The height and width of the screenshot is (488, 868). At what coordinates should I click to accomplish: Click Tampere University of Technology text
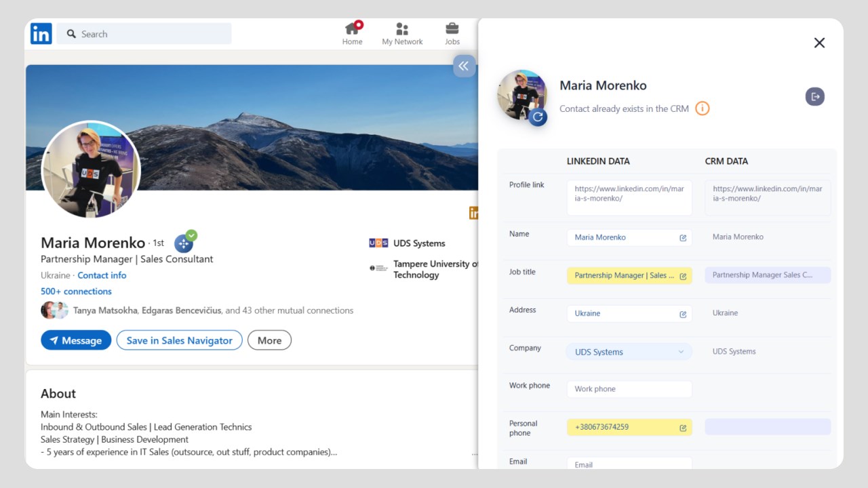click(435, 269)
